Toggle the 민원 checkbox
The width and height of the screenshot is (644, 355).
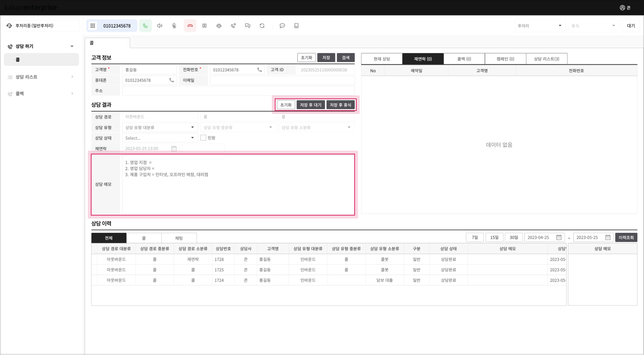203,138
